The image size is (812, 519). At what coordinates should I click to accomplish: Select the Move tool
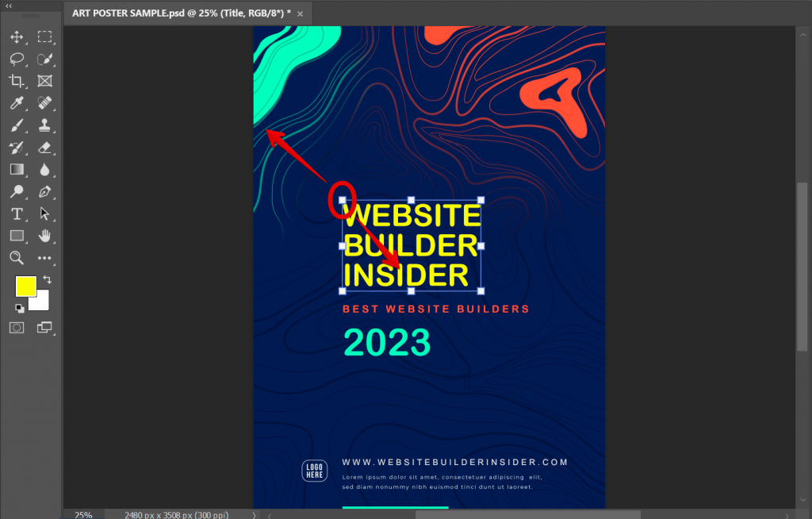[17, 37]
